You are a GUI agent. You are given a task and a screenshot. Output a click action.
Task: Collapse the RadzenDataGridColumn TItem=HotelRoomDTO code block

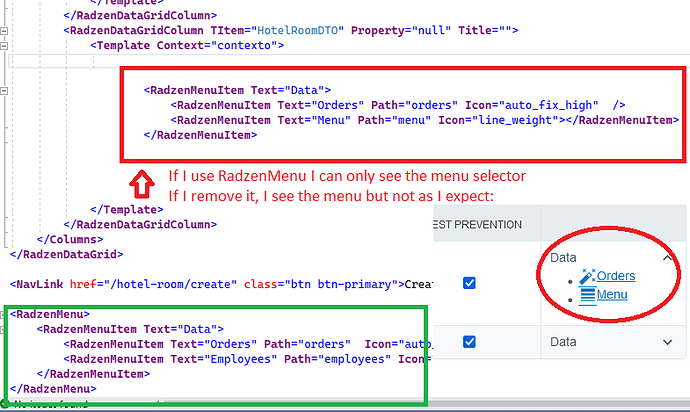coord(4,31)
